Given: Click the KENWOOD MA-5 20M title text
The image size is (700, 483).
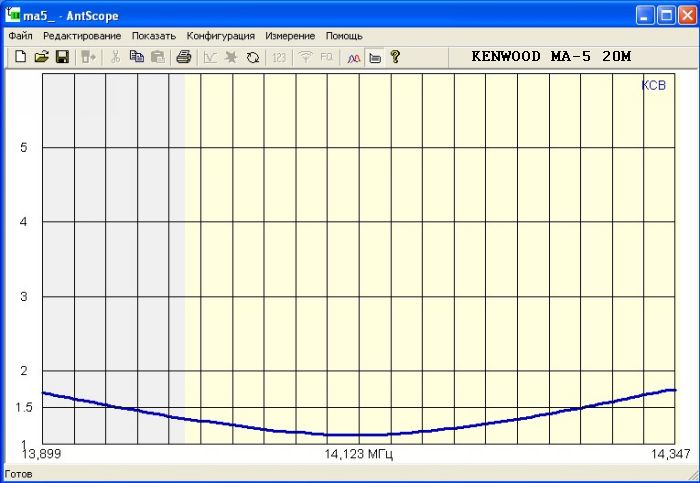Looking at the screenshot, I should [551, 56].
